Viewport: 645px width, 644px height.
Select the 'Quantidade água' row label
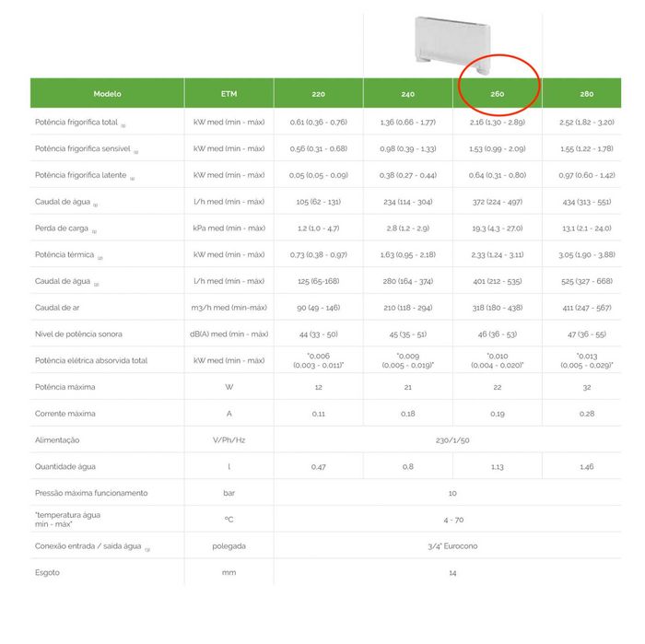[65, 466]
